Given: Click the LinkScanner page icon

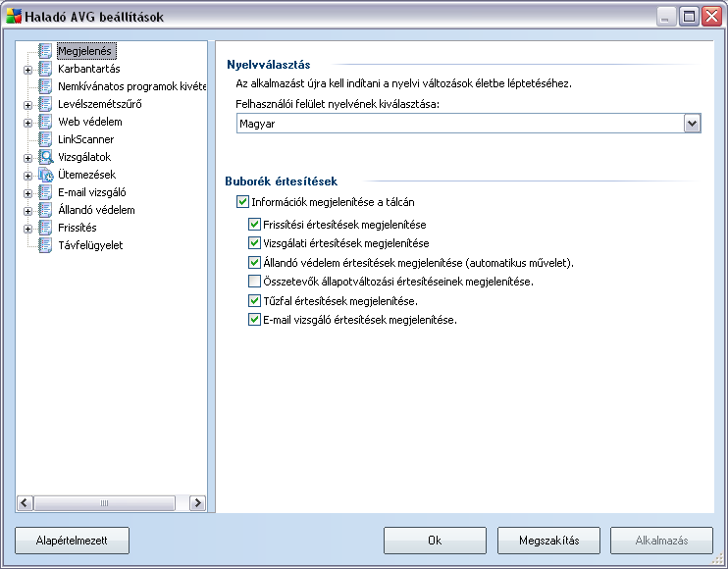Looking at the screenshot, I should 45,138.
